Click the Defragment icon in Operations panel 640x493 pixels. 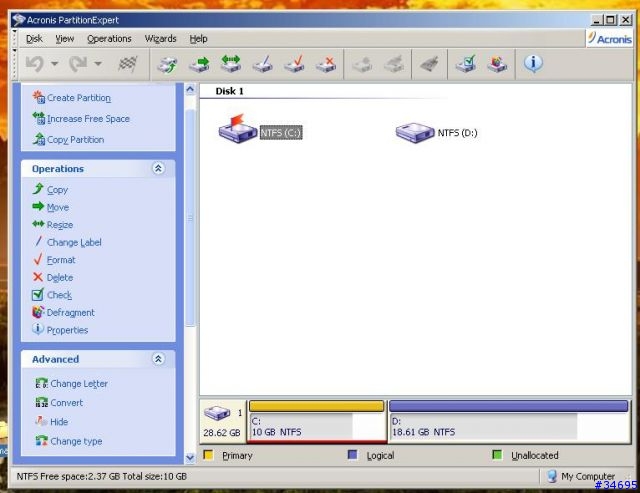[38, 312]
